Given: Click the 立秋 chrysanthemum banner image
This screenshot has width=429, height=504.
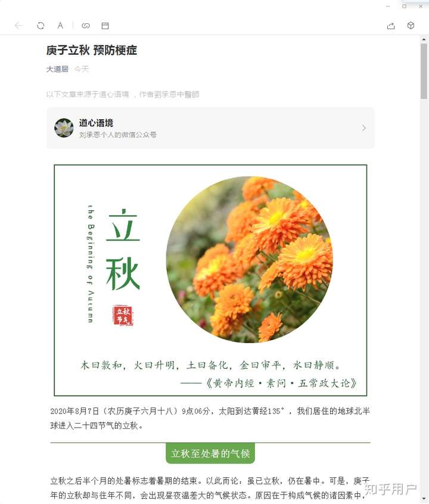Looking at the screenshot, I should click(x=210, y=280).
